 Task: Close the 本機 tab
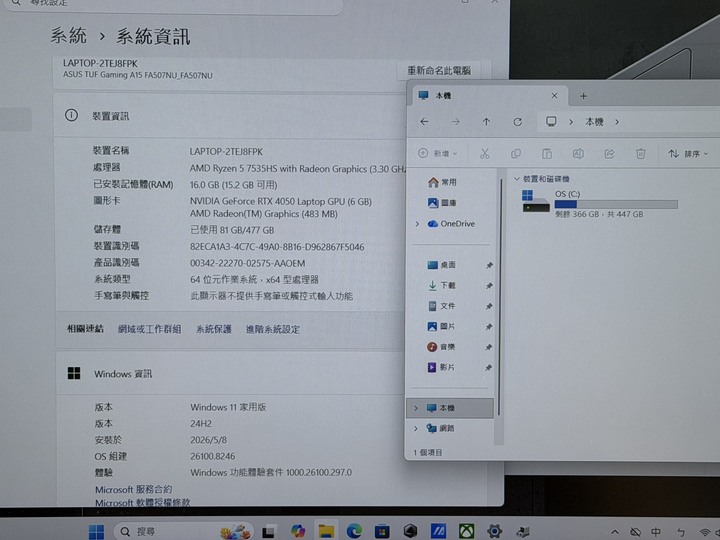[x=554, y=96]
